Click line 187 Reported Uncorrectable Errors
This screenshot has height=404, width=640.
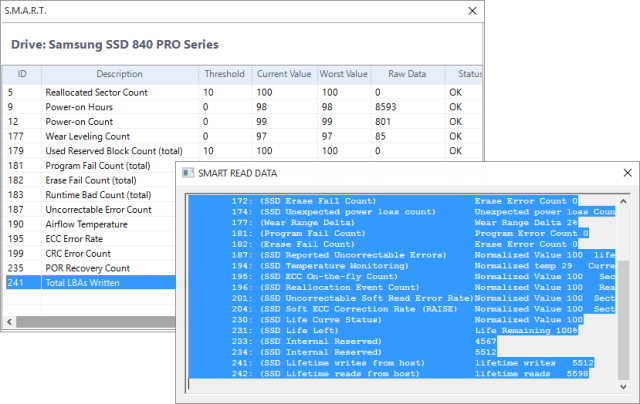click(x=423, y=255)
